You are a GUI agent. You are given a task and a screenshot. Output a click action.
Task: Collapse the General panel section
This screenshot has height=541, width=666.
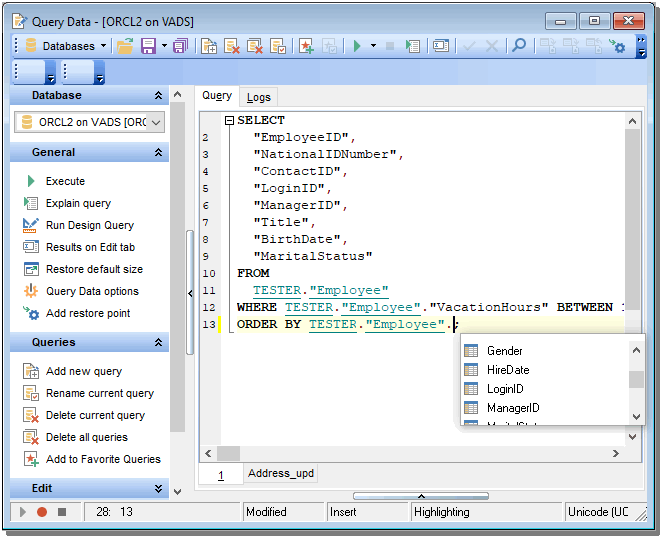[158, 153]
